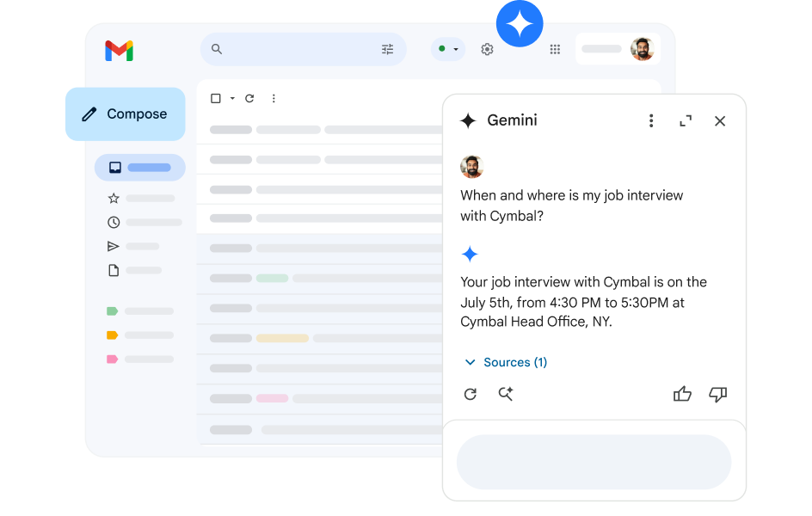Viewport: 812px width, 516px height.
Task: Select the Inbox folder
Action: click(140, 167)
